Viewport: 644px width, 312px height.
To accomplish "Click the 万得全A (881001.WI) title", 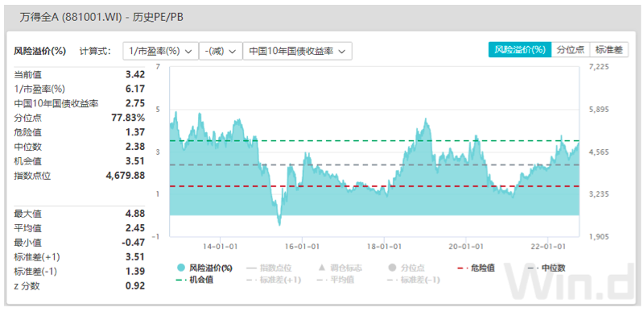I will click(x=71, y=17).
